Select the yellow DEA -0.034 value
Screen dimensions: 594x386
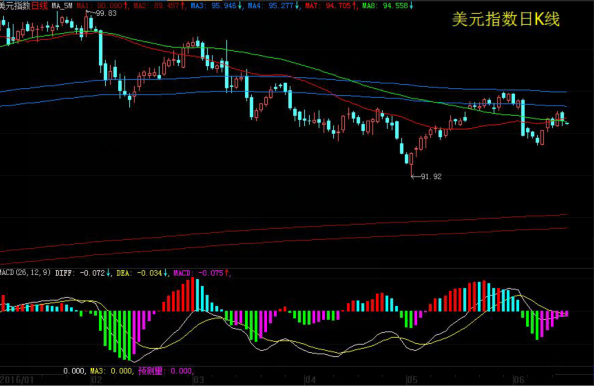click(142, 273)
